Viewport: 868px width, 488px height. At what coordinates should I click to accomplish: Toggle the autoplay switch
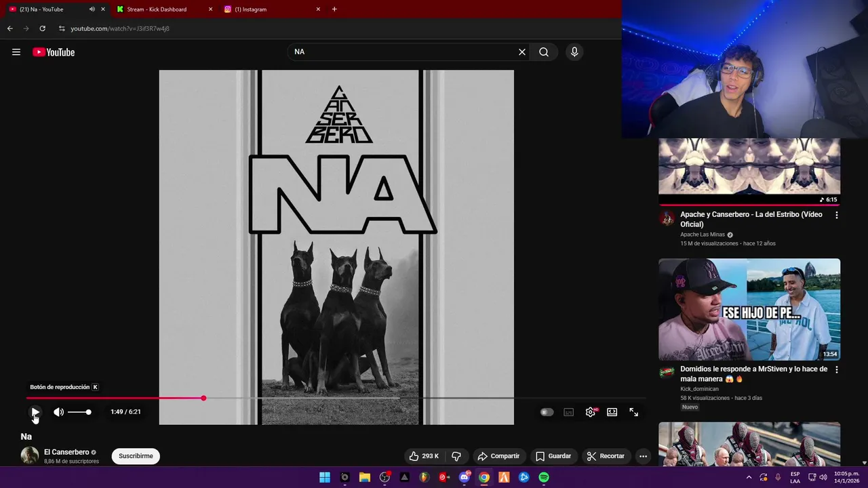click(547, 412)
